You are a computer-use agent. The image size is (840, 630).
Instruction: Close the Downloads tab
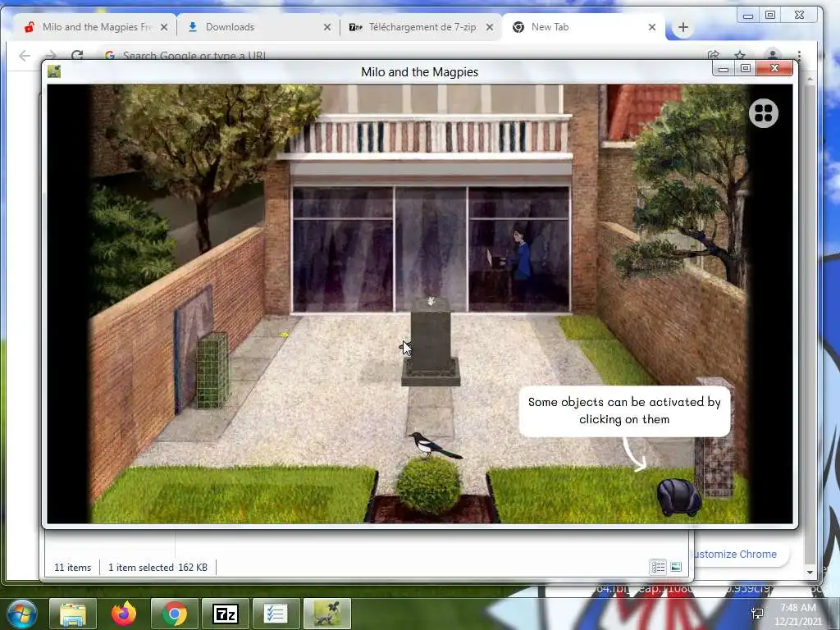(326, 27)
